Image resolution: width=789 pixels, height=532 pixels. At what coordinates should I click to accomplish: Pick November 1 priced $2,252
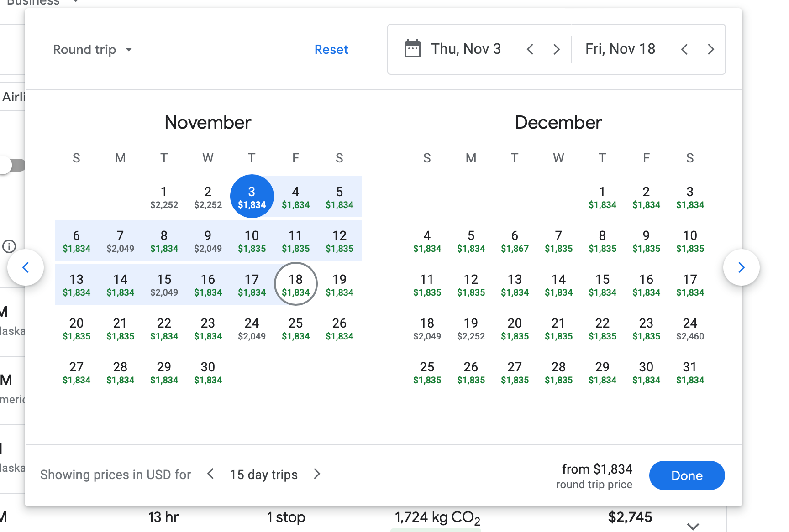pyautogui.click(x=164, y=197)
